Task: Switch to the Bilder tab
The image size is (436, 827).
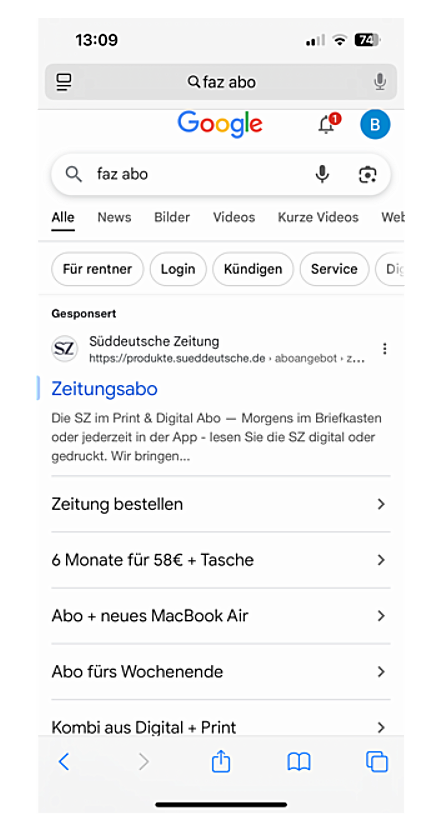Action: [172, 217]
